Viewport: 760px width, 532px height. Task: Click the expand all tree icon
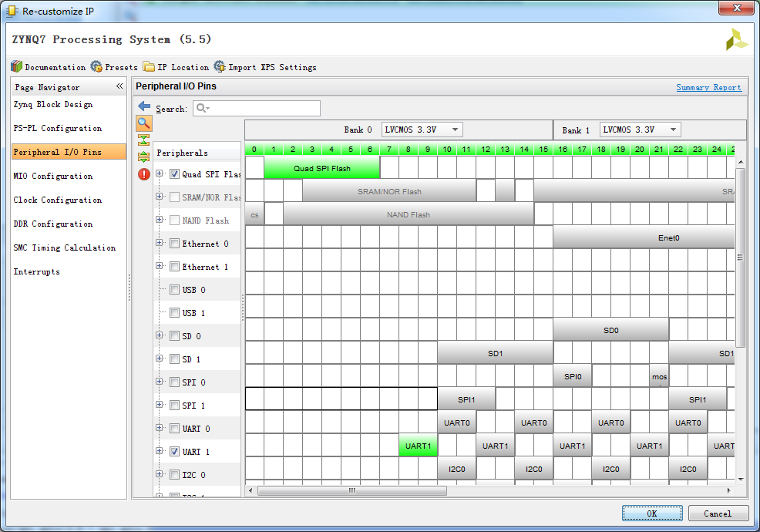[143, 157]
